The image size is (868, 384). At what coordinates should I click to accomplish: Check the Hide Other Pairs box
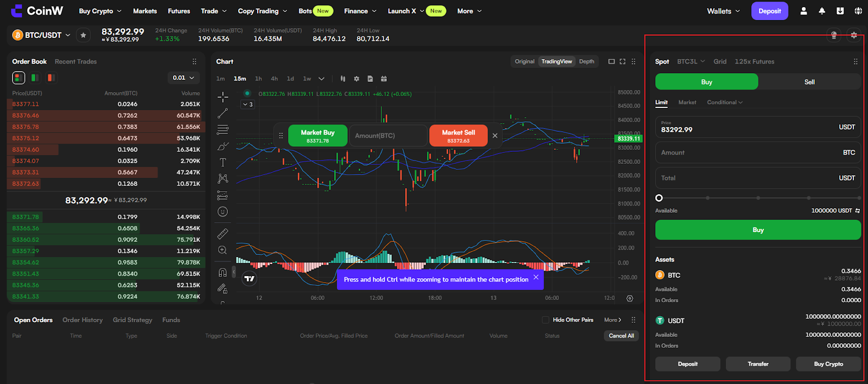pyautogui.click(x=546, y=320)
